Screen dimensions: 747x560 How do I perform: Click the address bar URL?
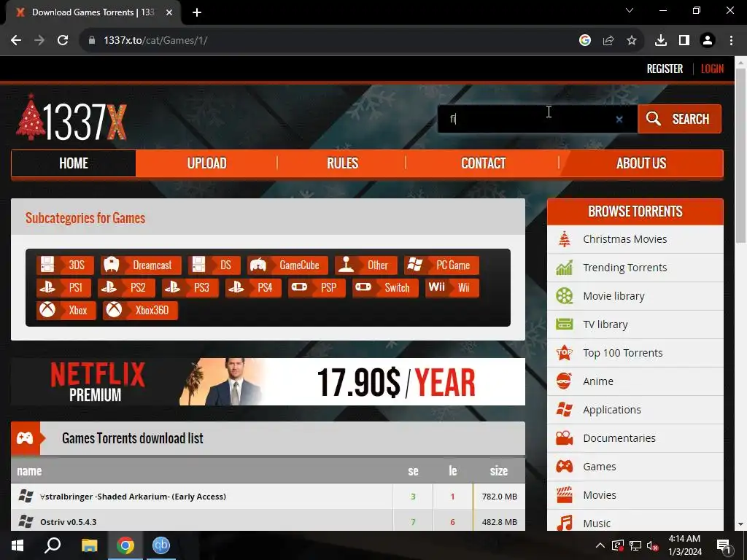coord(155,41)
